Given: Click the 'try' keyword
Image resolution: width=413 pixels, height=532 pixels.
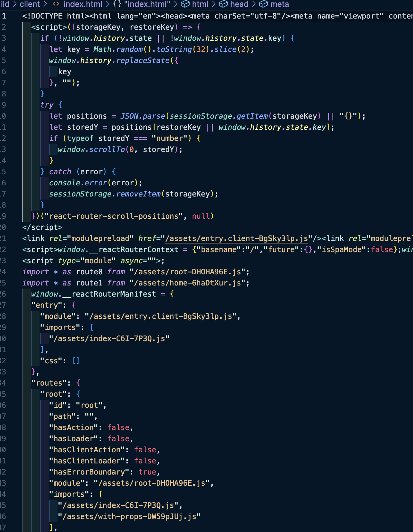Looking at the screenshot, I should coord(47,105).
